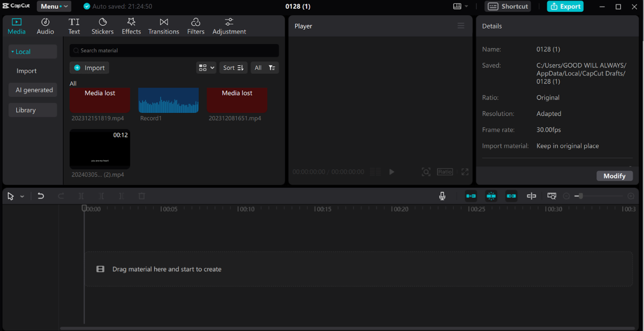Image resolution: width=644 pixels, height=331 pixels.
Task: Select the Record1 audio thumbnail
Action: (169, 100)
